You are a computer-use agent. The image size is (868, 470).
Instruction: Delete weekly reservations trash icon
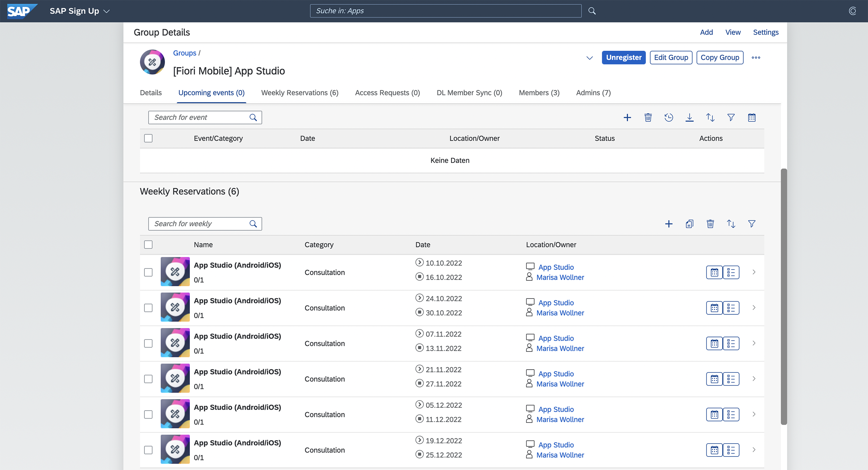(710, 224)
